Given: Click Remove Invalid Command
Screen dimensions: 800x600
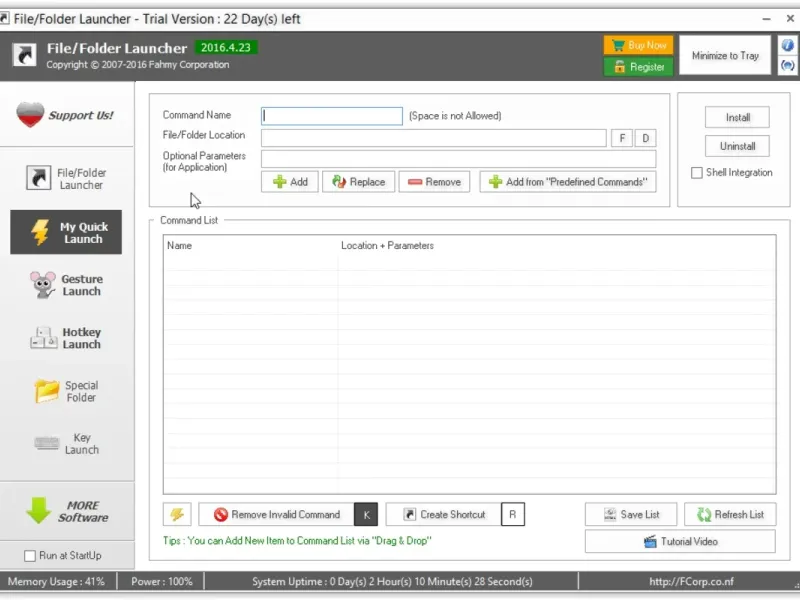Looking at the screenshot, I should pos(277,514).
